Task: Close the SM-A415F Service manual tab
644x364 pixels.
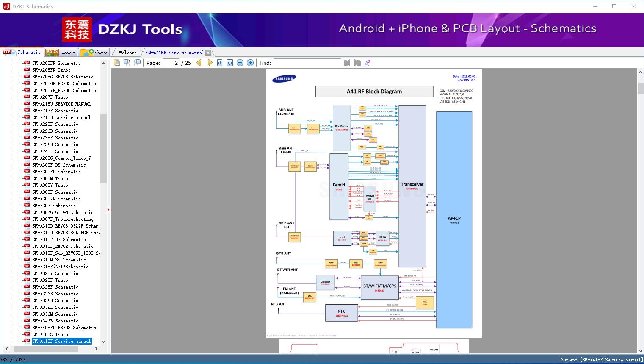Action: tap(208, 53)
